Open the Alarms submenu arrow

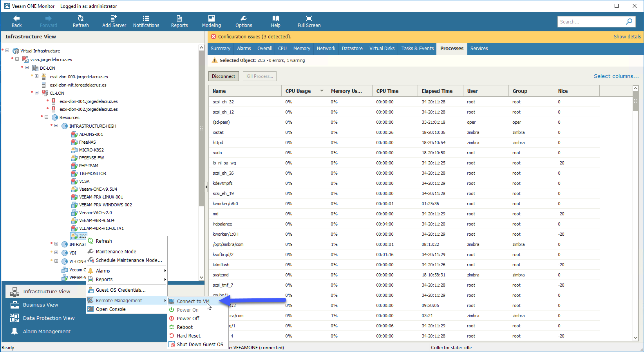[x=165, y=271]
